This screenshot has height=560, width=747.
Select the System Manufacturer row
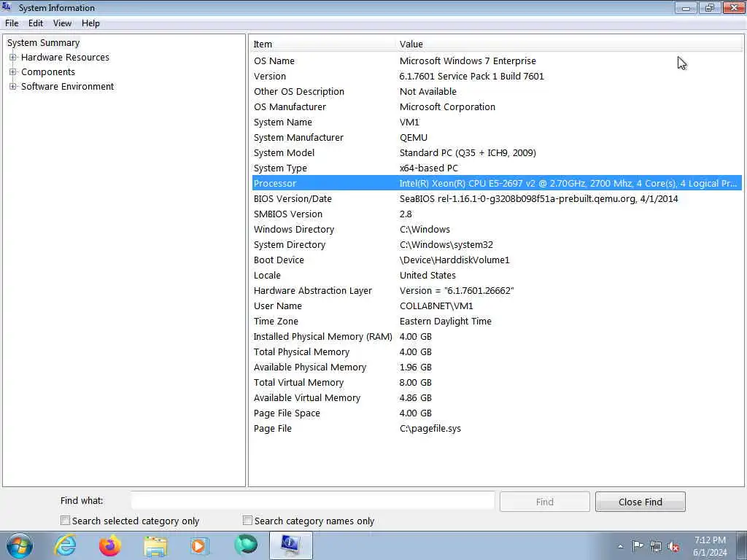(497, 137)
